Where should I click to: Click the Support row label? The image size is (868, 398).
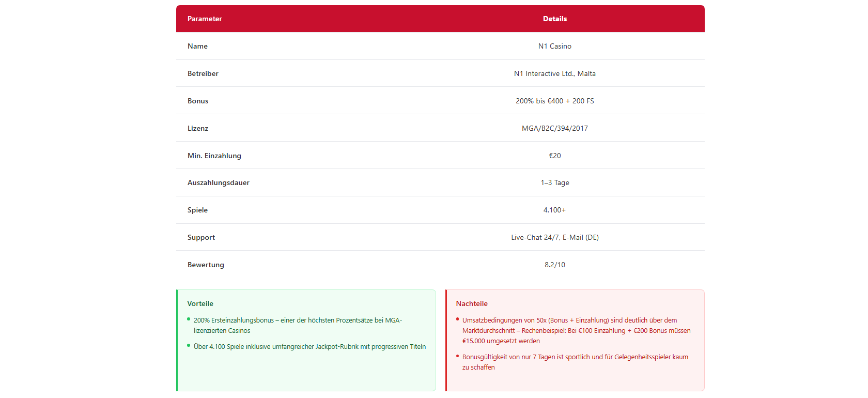coord(201,237)
